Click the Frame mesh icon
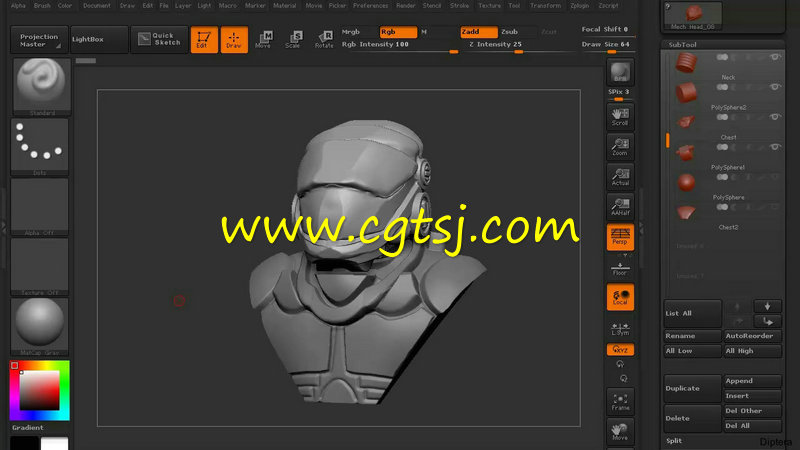 620,402
